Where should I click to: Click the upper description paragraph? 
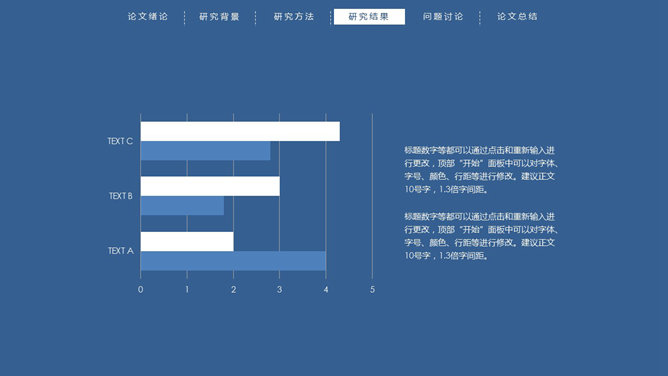click(481, 170)
